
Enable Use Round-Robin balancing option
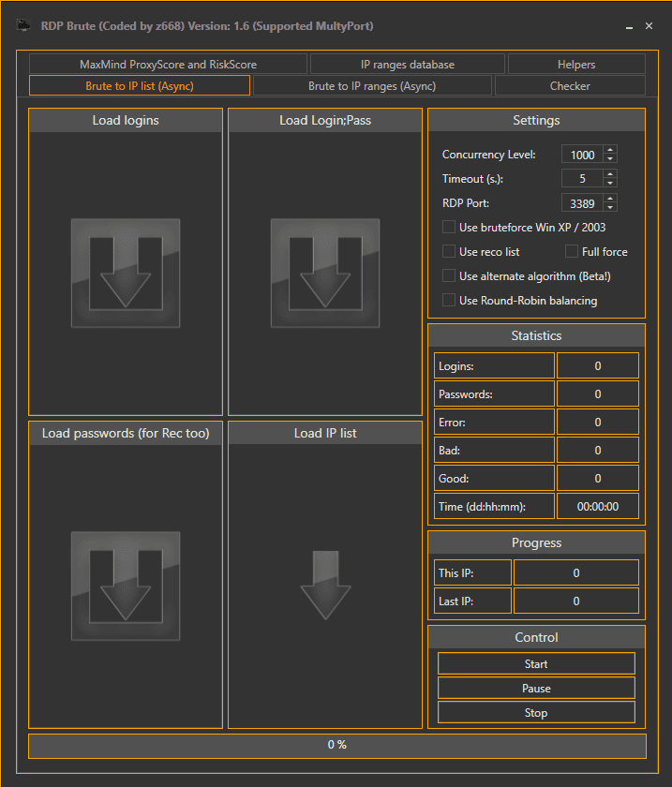(449, 300)
